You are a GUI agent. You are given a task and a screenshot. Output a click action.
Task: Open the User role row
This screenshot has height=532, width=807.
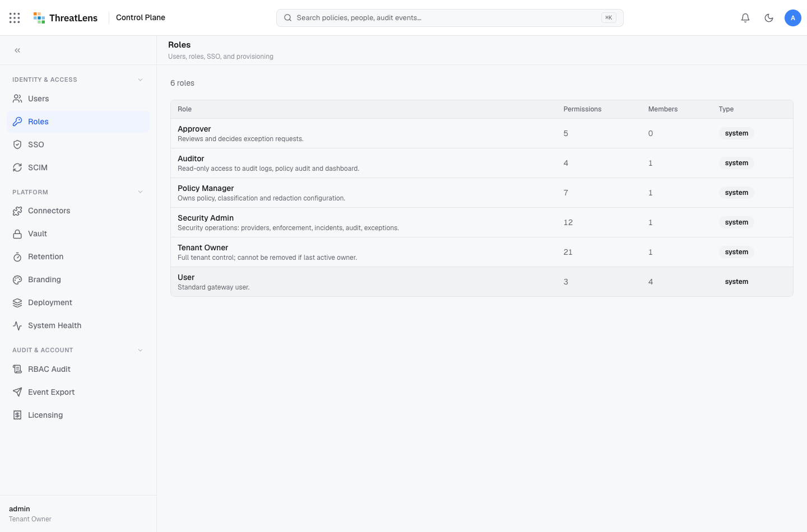tap(482, 282)
